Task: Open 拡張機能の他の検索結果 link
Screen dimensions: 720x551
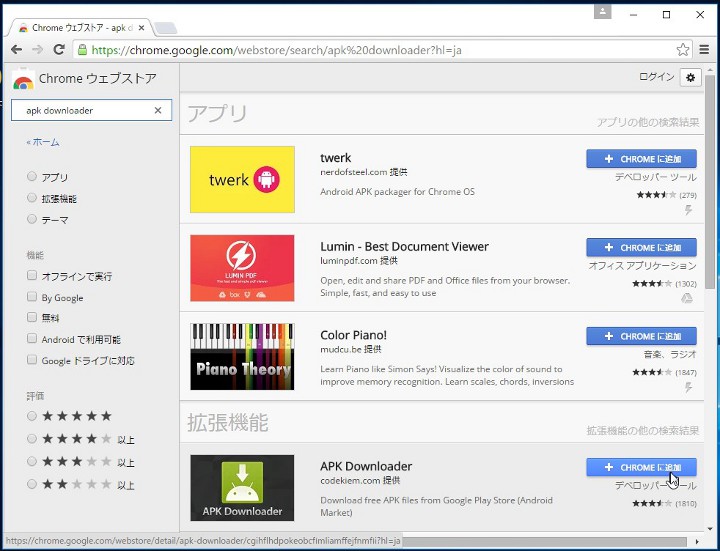Action: (642, 431)
